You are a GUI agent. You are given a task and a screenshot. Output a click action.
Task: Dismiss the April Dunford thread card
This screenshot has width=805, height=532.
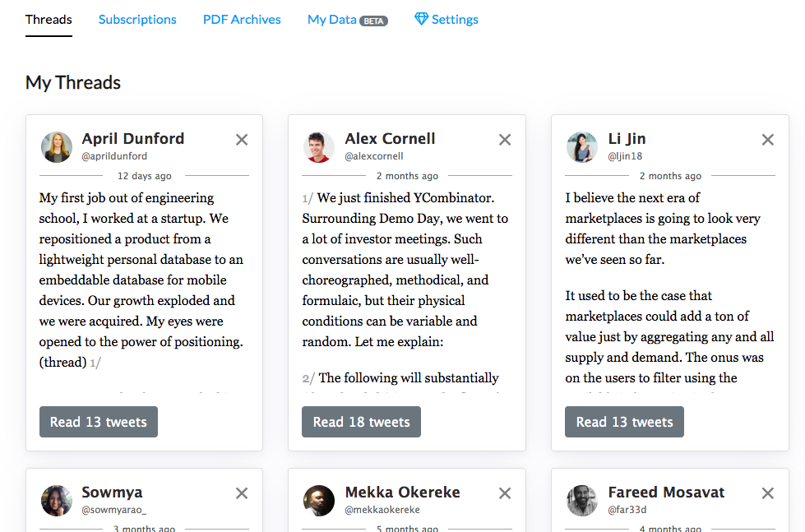click(242, 140)
